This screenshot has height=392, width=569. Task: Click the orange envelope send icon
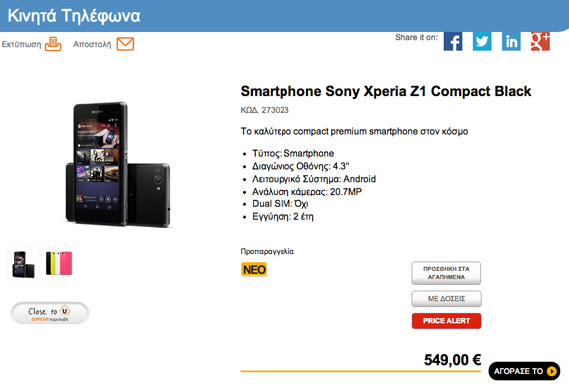125,44
